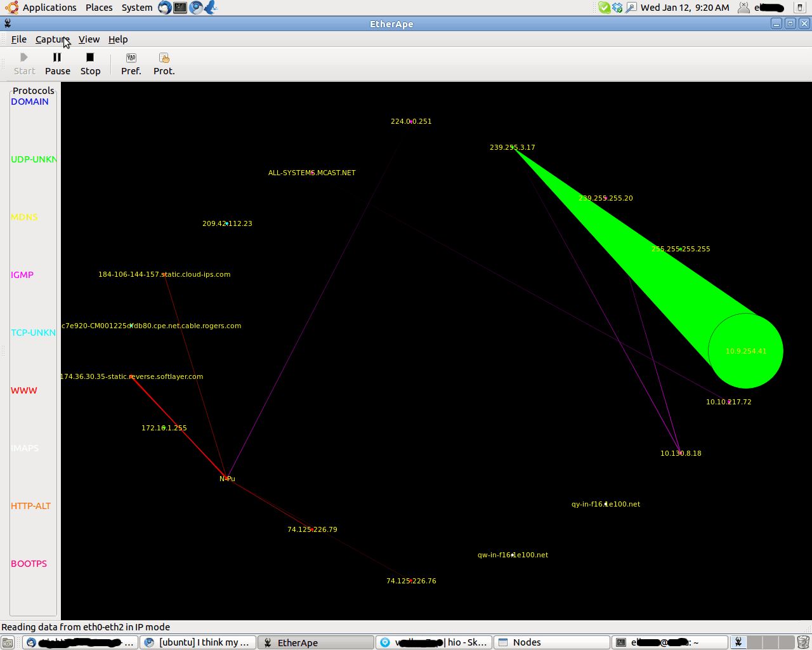Click the power/session icon at top right
This screenshot has height=650, width=812.
pos(800,8)
